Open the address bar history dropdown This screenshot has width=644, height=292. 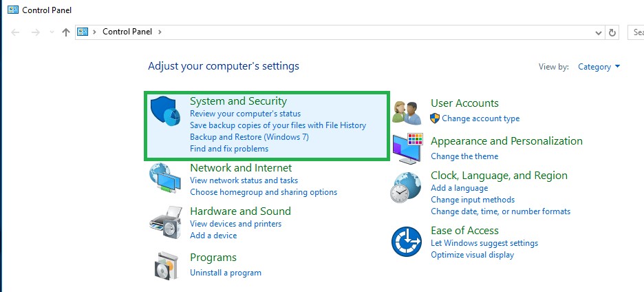click(599, 32)
